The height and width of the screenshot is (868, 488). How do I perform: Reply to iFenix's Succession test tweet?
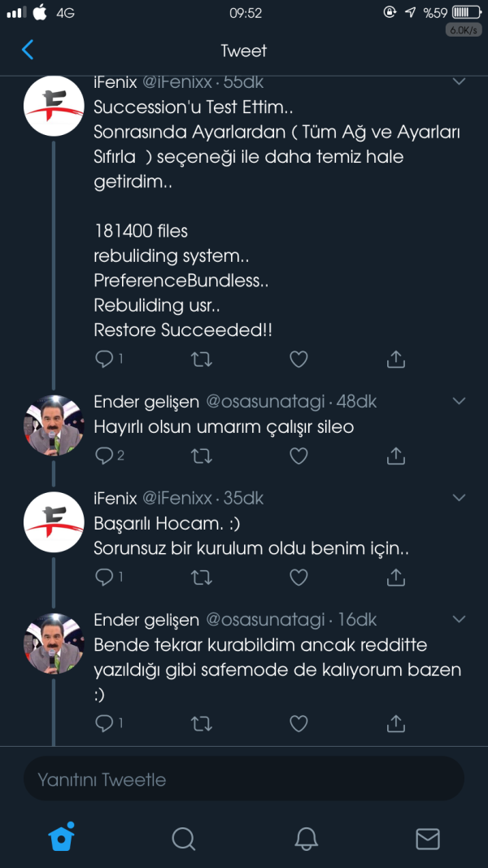coord(105,359)
